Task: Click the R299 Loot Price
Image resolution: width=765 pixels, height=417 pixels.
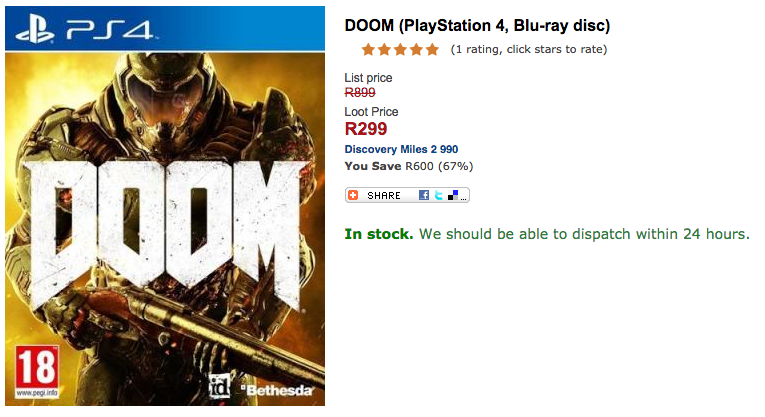Action: (366, 128)
